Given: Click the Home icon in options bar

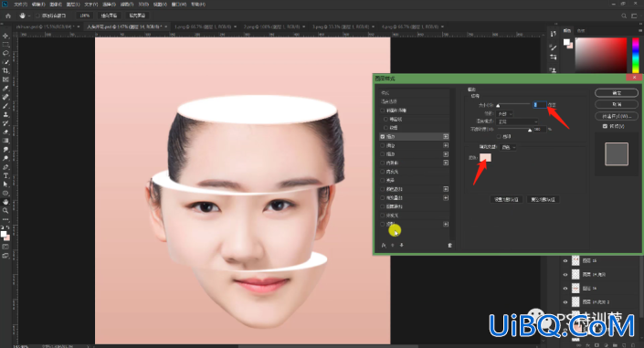Looking at the screenshot, I should pos(8,16).
